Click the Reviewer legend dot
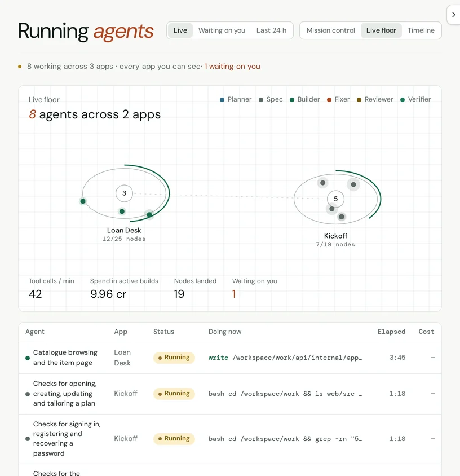This screenshot has width=460, height=476. pos(359,100)
